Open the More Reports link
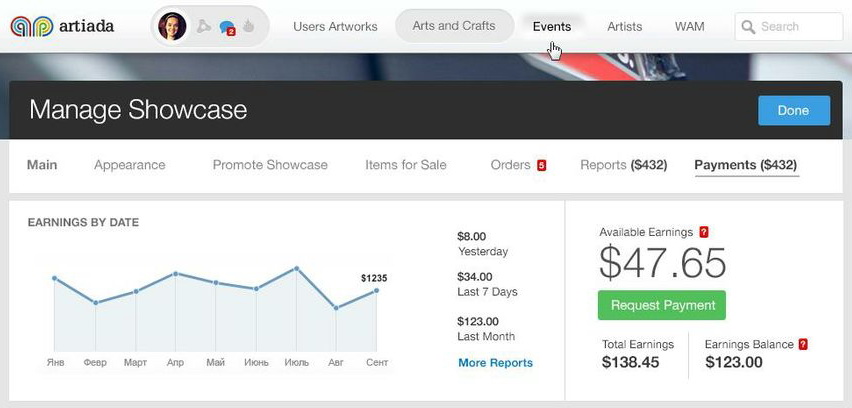This screenshot has width=852, height=408. click(496, 363)
